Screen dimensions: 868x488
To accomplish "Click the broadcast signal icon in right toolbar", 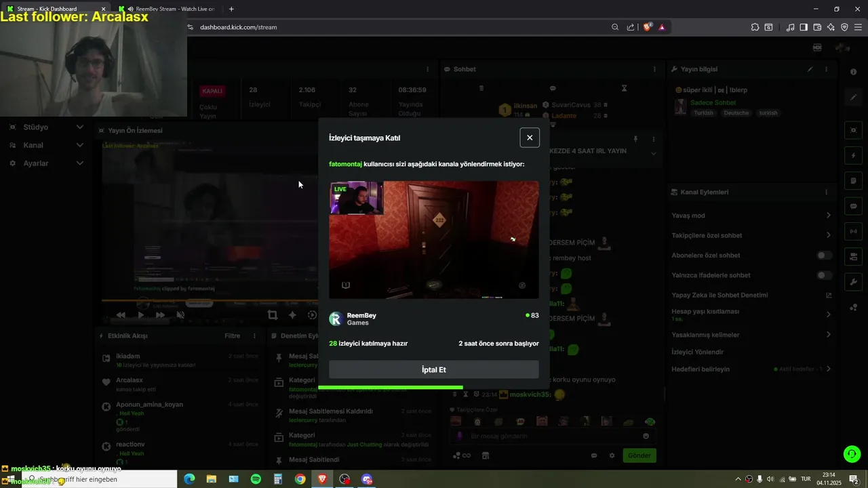I will [x=853, y=231].
